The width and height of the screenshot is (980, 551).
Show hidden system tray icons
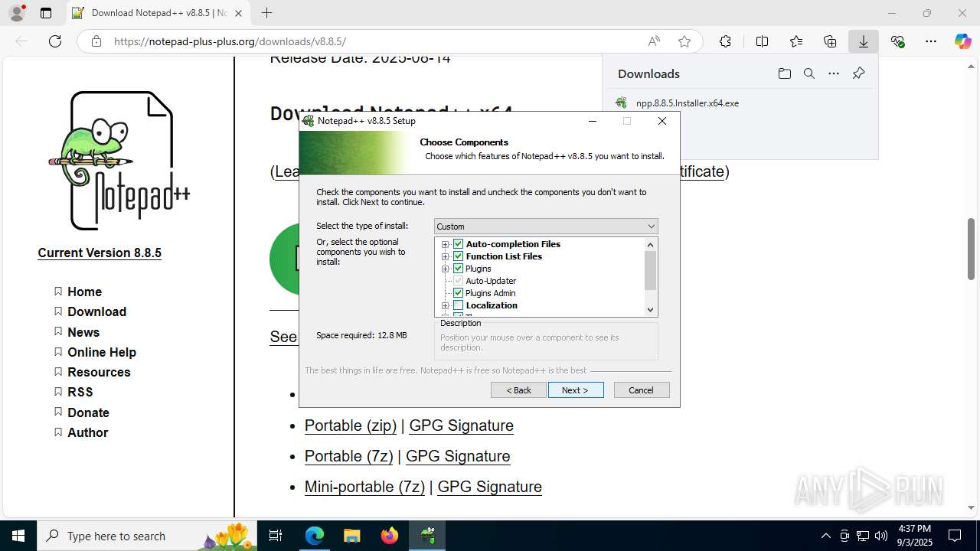click(x=825, y=536)
